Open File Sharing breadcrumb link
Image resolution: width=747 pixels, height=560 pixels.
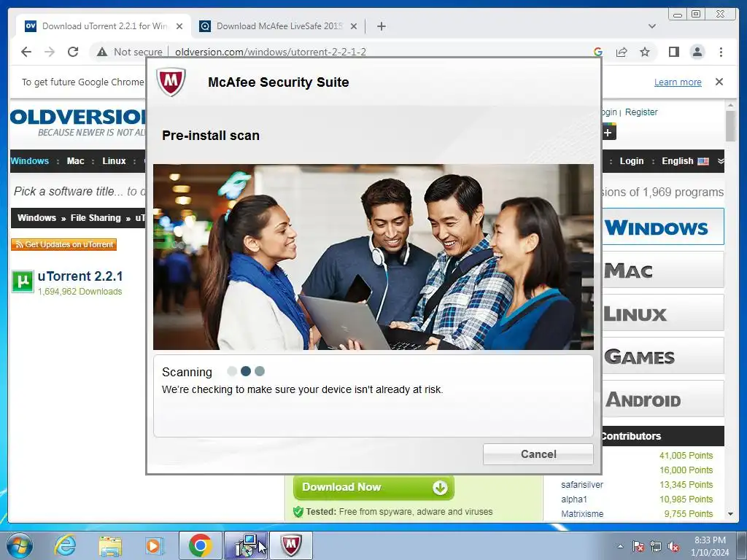[96, 217]
